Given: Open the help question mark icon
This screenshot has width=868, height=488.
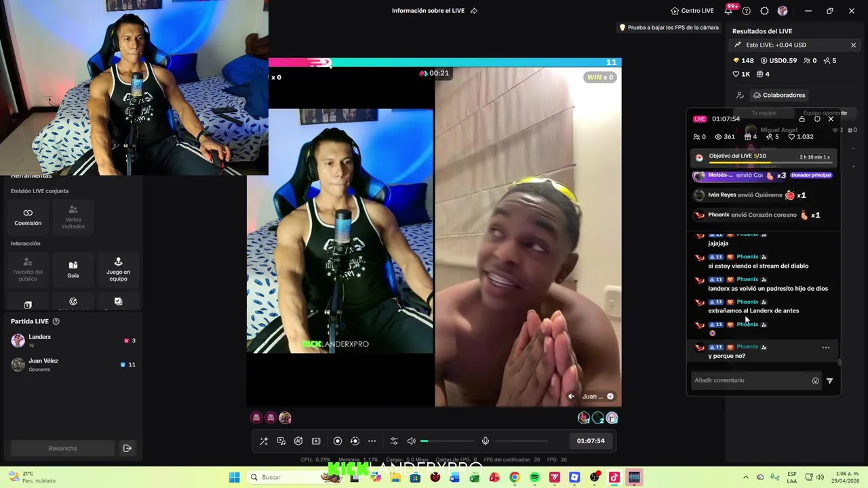Looking at the screenshot, I should click(747, 11).
